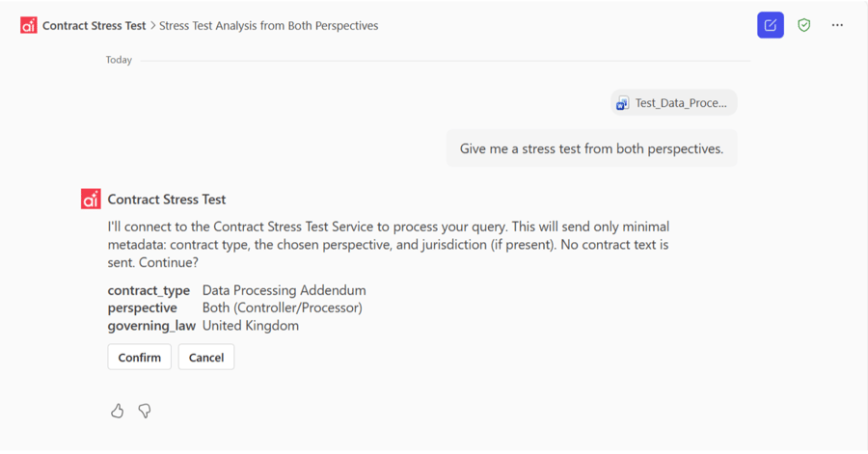Click the Contract Stress Test sender name
Image resolution: width=868 pixels, height=454 pixels.
pyautogui.click(x=167, y=200)
